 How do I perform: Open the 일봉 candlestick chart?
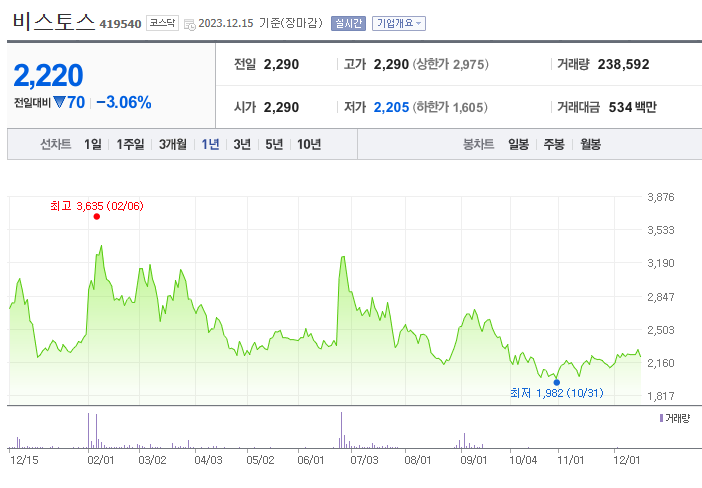click(x=518, y=144)
